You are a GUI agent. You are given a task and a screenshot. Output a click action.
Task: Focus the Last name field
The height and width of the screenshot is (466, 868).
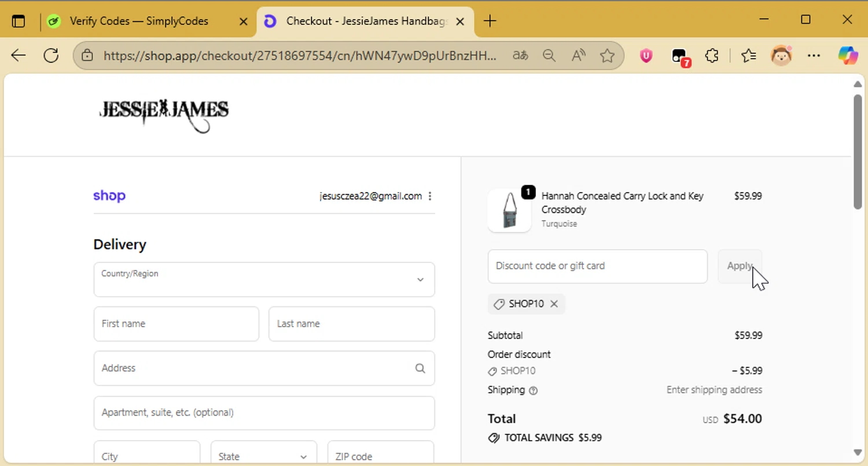click(x=351, y=324)
